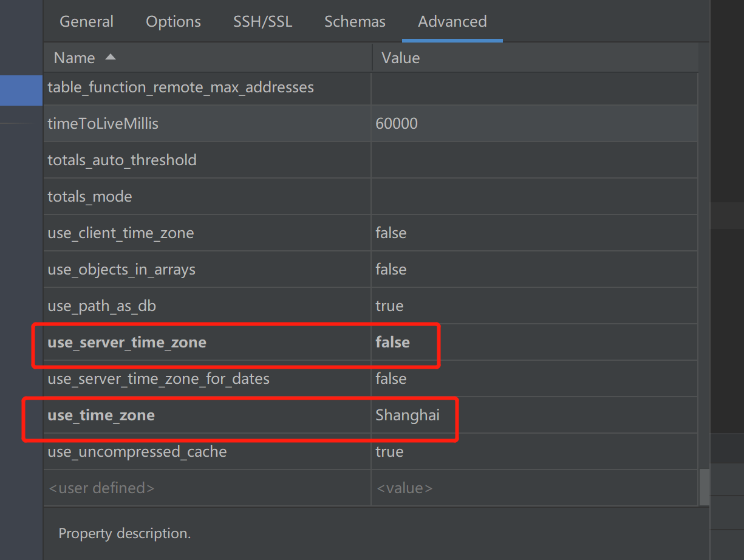The image size is (744, 560).
Task: Toggle use_server_time_zone to true
Action: tap(391, 342)
